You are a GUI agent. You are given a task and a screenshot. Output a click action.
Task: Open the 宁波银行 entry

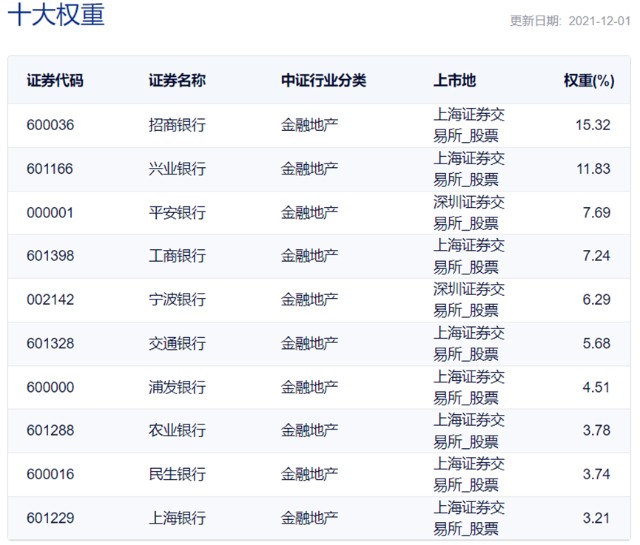point(177,300)
